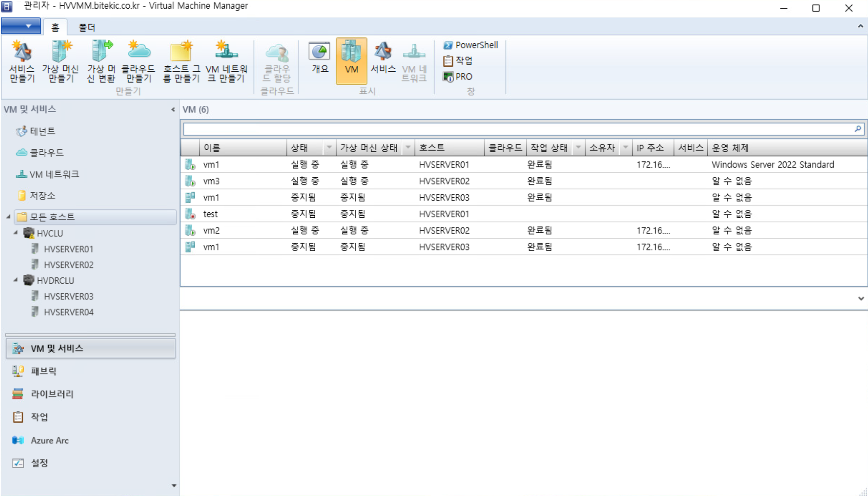Sort by the 클라우드 column header
The height and width of the screenshot is (496, 868).
click(x=505, y=148)
